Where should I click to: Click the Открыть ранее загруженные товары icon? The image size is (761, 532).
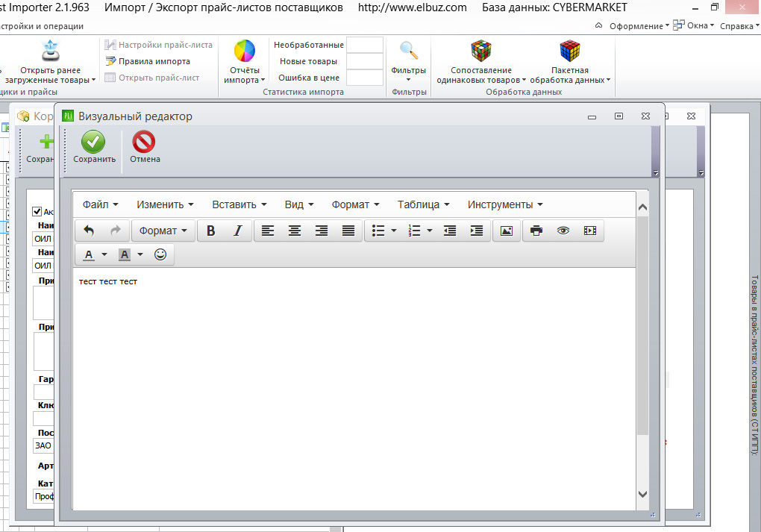[x=51, y=51]
